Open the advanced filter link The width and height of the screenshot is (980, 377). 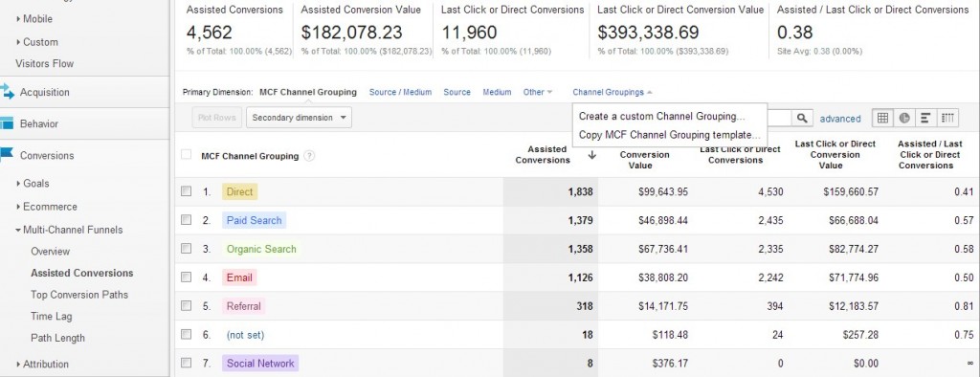(x=840, y=118)
